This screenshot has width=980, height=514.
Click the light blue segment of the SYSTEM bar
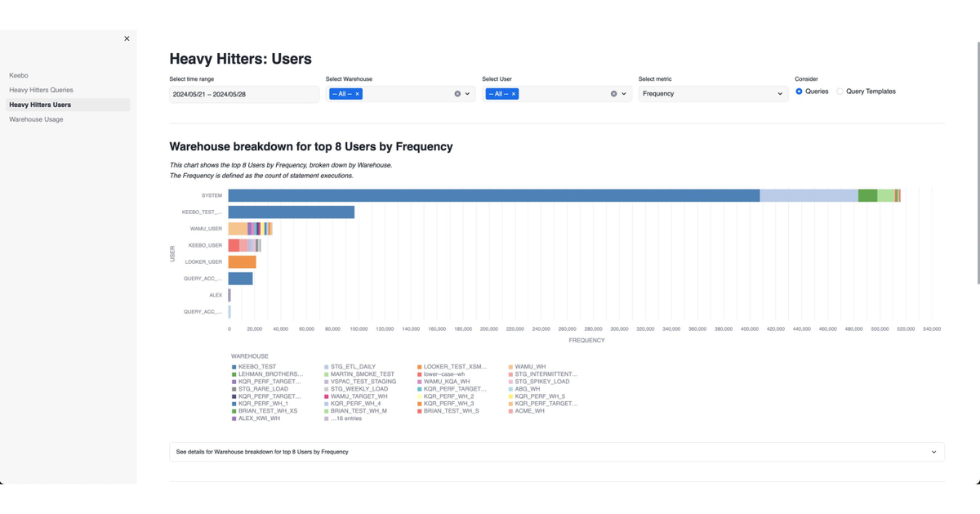(809, 195)
